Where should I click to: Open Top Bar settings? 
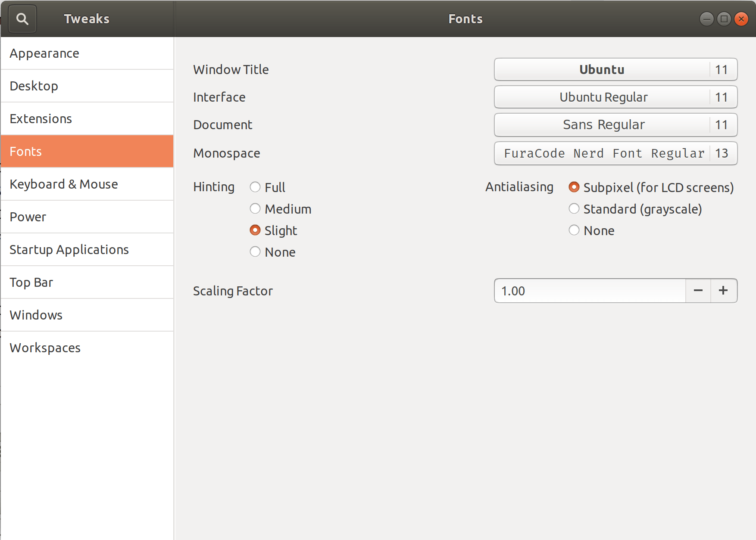point(31,282)
